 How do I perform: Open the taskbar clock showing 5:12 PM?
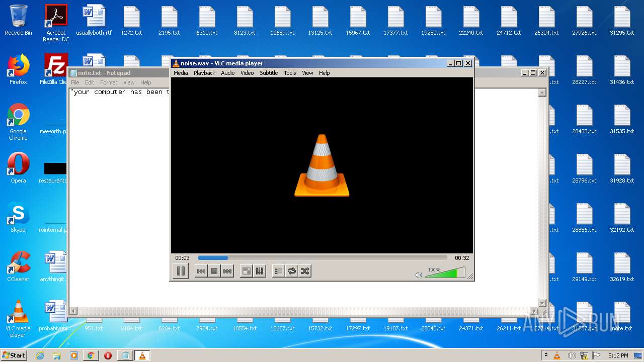tap(618, 355)
